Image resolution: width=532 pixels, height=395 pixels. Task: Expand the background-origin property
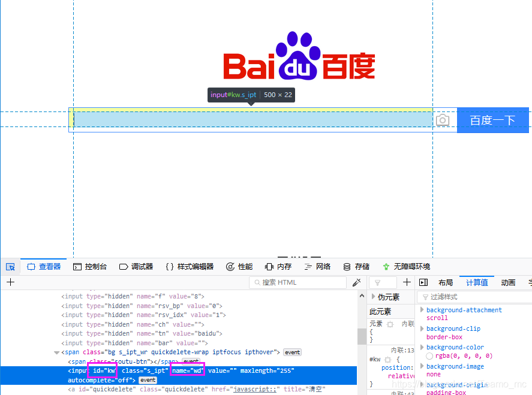(x=422, y=385)
